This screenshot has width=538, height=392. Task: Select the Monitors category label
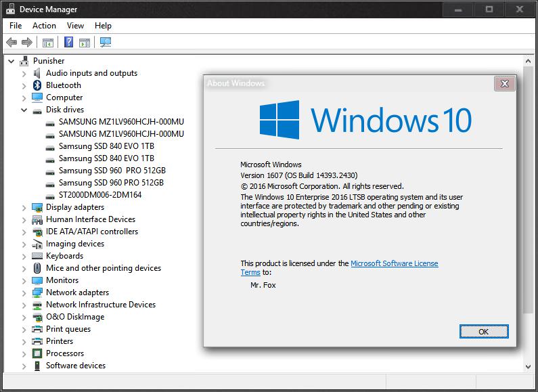[x=62, y=280]
